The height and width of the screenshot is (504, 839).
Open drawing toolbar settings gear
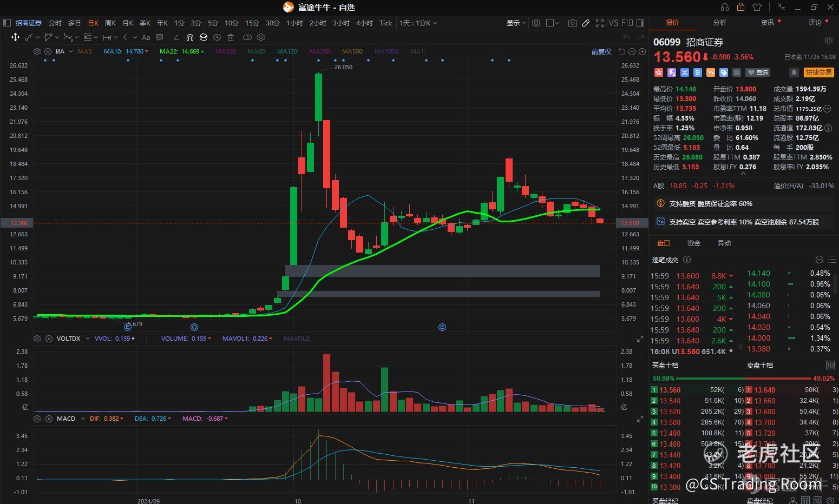coord(261,37)
